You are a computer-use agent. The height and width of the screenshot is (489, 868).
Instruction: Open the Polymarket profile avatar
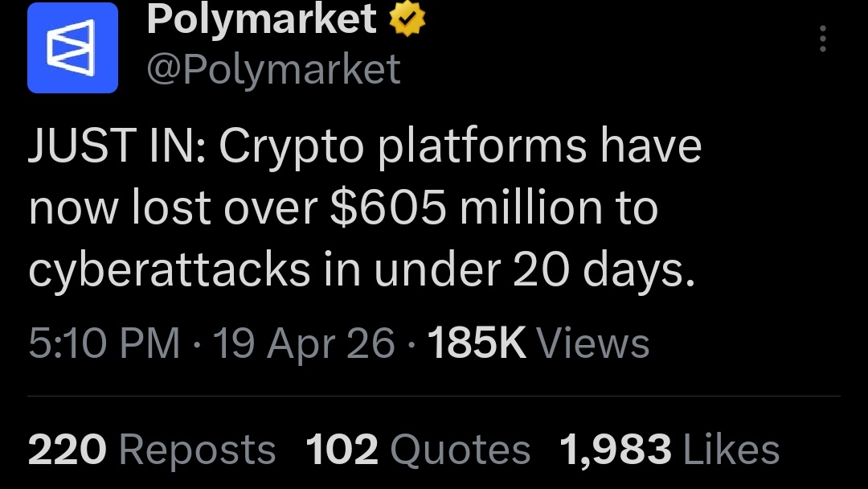72,48
